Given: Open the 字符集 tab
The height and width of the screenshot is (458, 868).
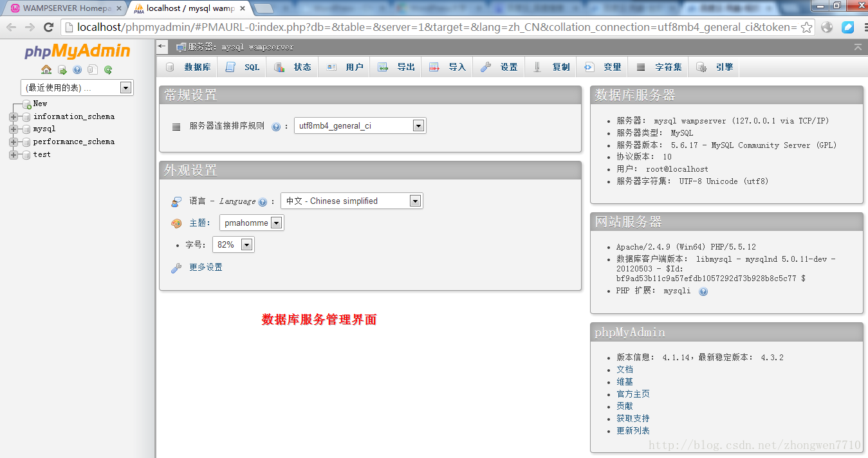Looking at the screenshot, I should point(659,67).
